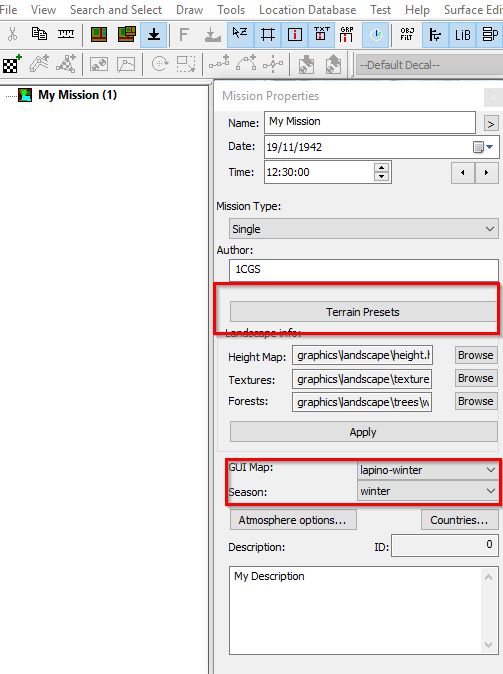This screenshot has width=503, height=674.
Task: Click the Author field showing 1CGS
Action: (363, 270)
